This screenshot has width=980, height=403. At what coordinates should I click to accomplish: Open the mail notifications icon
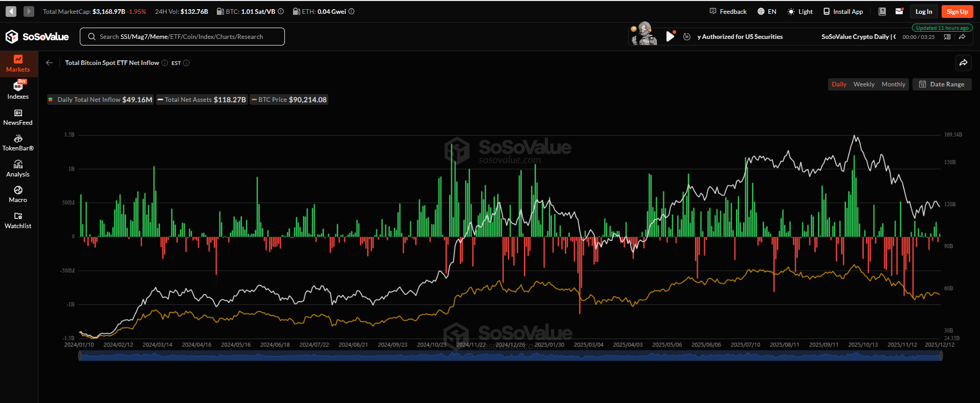pos(899,11)
